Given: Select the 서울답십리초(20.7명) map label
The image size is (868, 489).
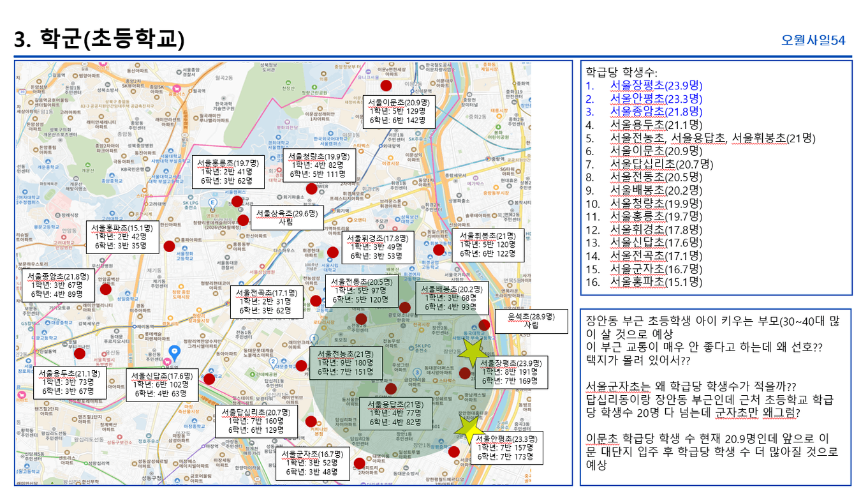Looking at the screenshot, I should [256, 422].
